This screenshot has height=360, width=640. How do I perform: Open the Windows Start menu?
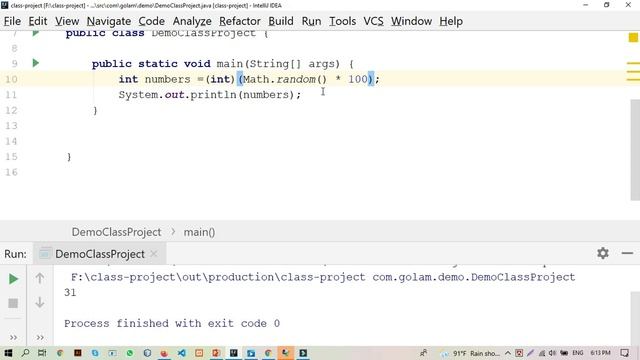pyautogui.click(x=7, y=353)
